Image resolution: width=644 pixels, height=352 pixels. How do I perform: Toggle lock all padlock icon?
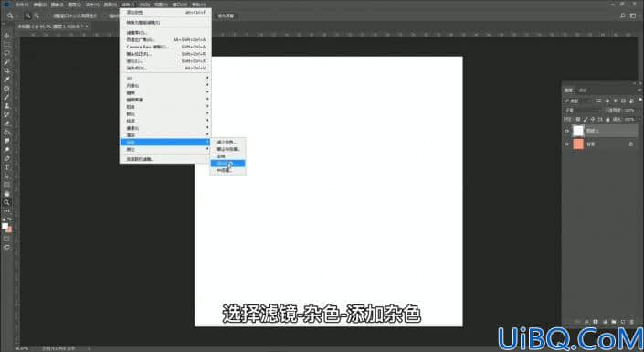607,119
